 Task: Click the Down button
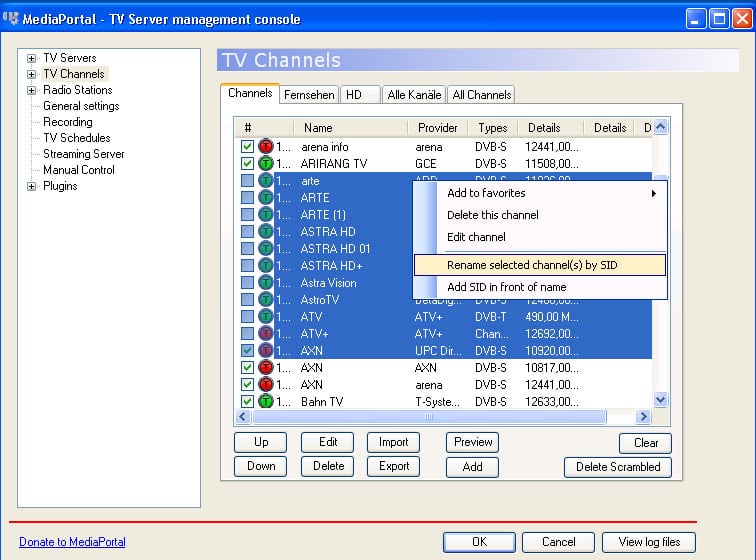coord(261,466)
